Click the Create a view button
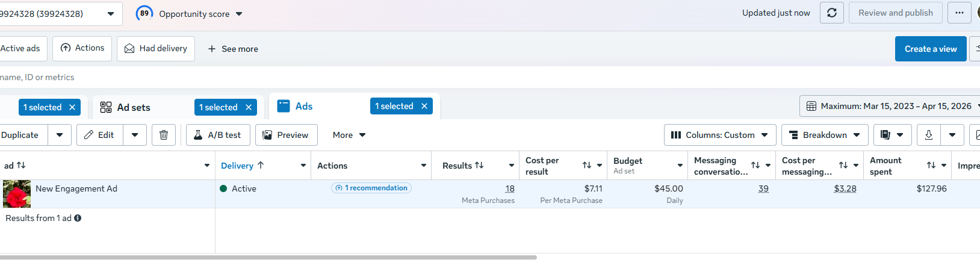Viewport: 980px width, 271px height. coord(930,49)
